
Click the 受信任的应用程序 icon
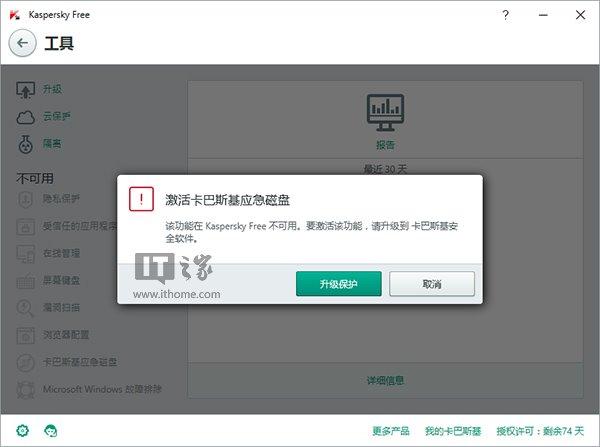point(26,227)
